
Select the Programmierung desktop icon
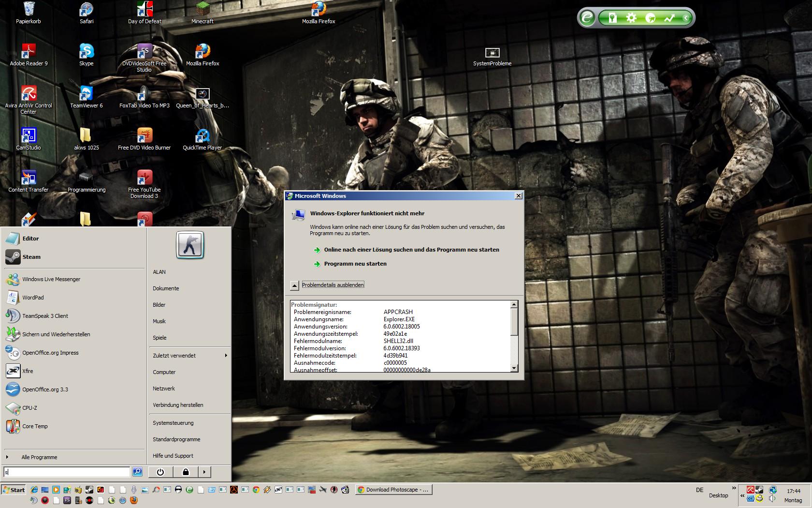[87, 181]
